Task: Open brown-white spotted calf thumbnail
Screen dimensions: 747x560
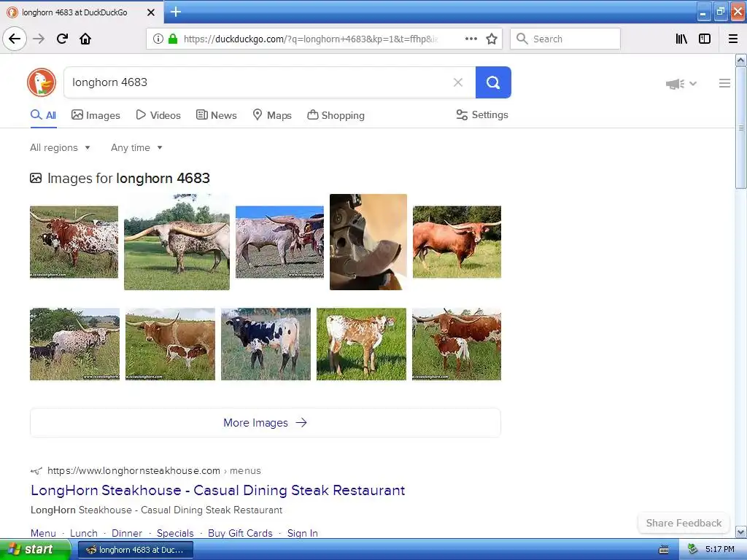Action: pyautogui.click(x=362, y=344)
